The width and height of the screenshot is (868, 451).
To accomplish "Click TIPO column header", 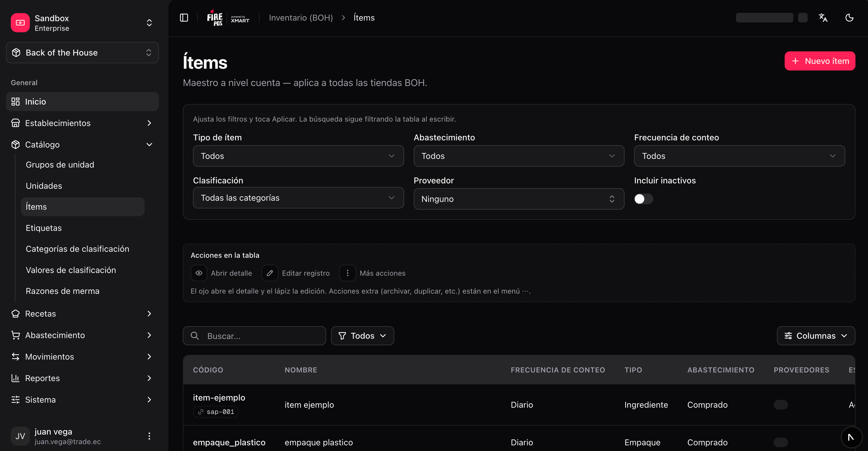I will click(x=633, y=369).
